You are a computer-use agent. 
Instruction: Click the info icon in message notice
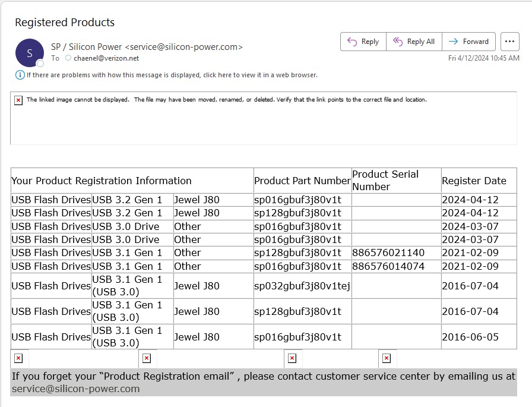tap(20, 75)
